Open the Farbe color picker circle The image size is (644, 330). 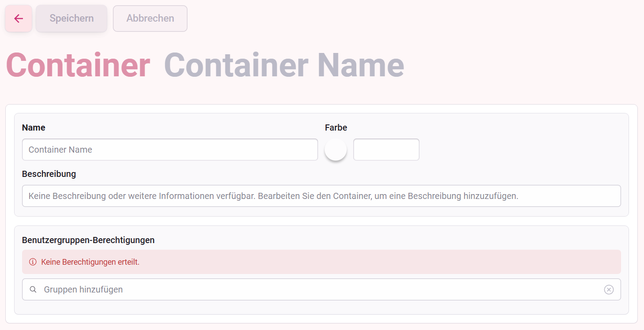point(336,150)
